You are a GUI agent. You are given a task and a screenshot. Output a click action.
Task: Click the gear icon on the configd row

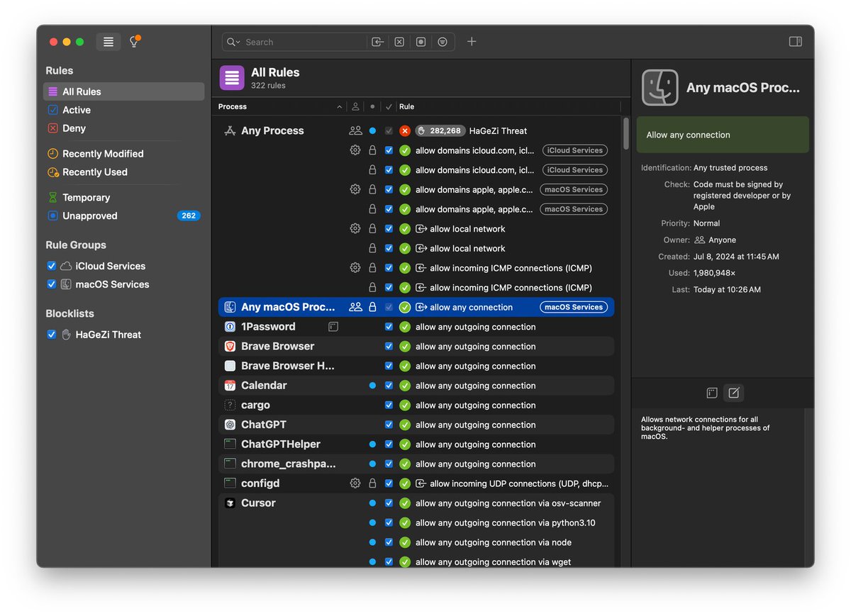[355, 483]
